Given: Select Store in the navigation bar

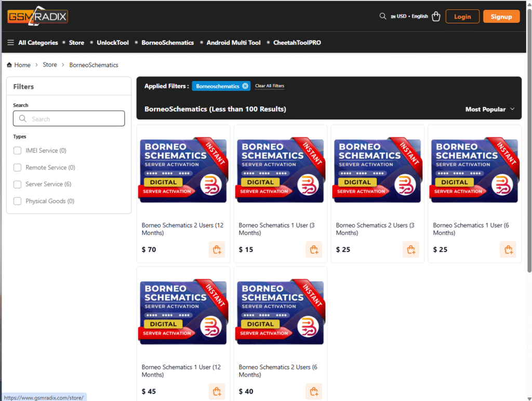Looking at the screenshot, I should coord(76,43).
